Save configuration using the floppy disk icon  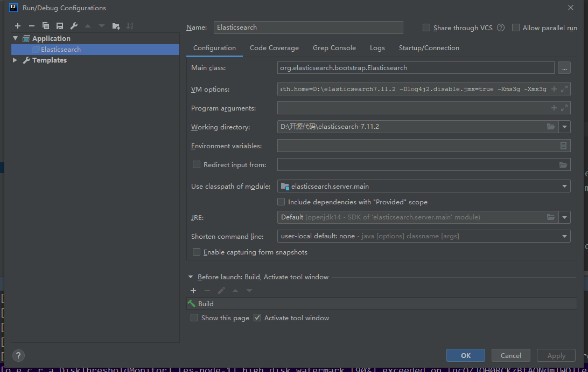[60, 26]
